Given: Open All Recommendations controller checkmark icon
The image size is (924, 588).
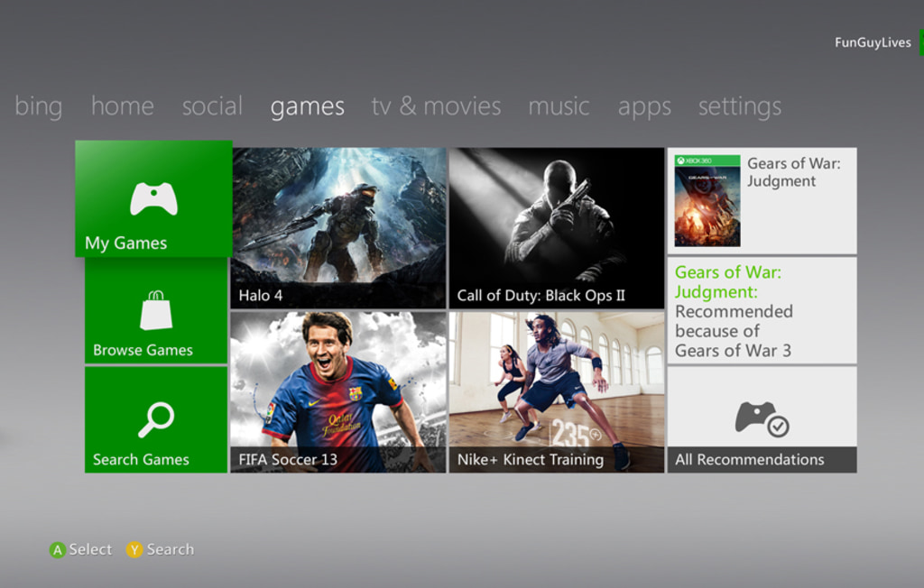Looking at the screenshot, I should tap(762, 418).
